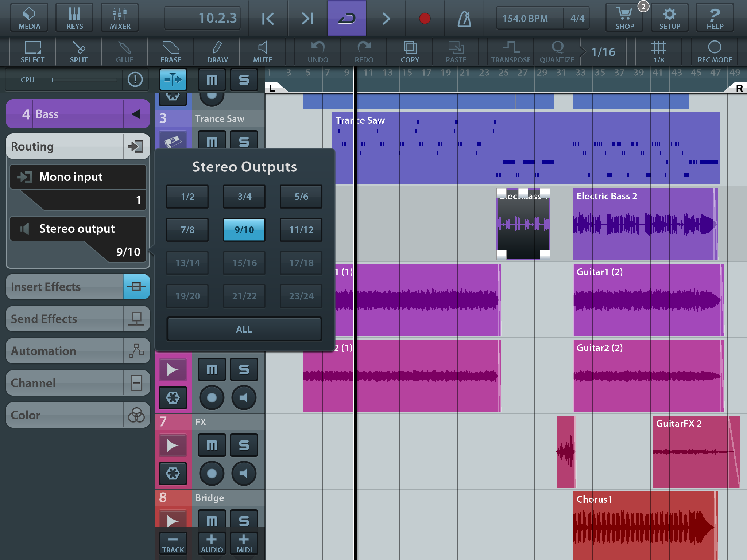Expand the Channel section
This screenshot has width=747, height=560.
pos(78,383)
